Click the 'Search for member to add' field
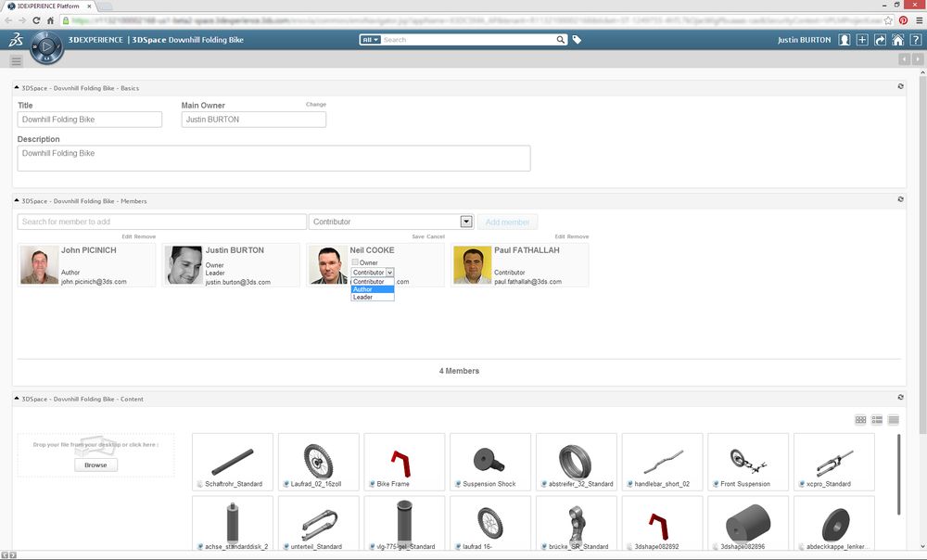This screenshot has width=927, height=560. (x=161, y=223)
